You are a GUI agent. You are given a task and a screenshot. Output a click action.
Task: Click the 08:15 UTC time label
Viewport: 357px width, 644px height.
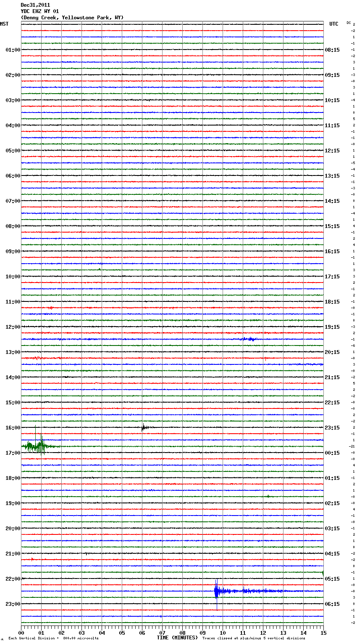332,50
